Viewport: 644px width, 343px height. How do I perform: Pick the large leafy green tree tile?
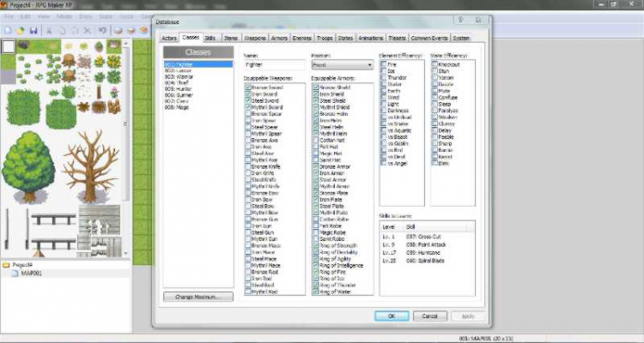click(28, 167)
